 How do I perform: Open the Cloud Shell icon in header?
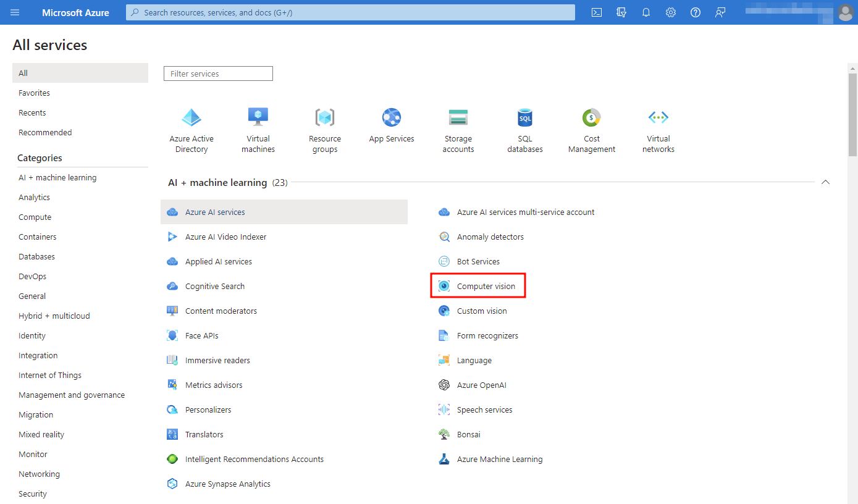[x=597, y=12]
